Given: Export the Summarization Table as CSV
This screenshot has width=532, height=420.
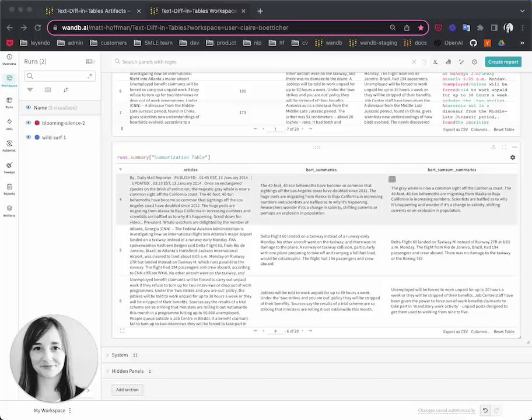Looking at the screenshot, I should (x=456, y=332).
